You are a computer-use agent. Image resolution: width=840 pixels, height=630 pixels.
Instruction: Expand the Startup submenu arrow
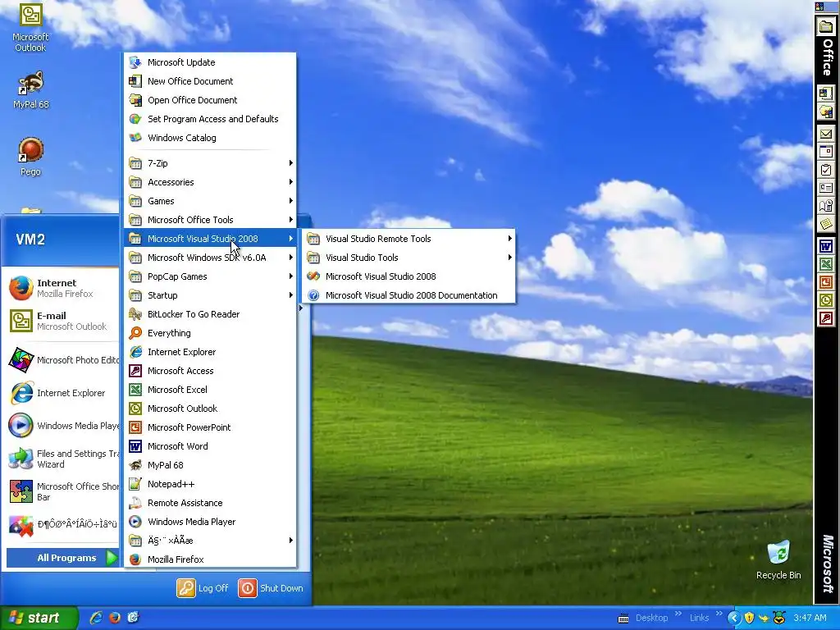[x=291, y=295]
